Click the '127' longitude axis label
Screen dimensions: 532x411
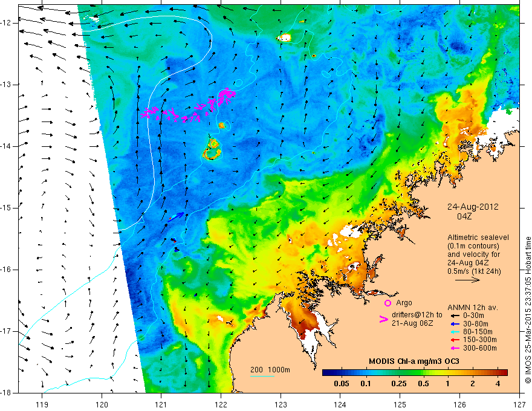(x=519, y=404)
